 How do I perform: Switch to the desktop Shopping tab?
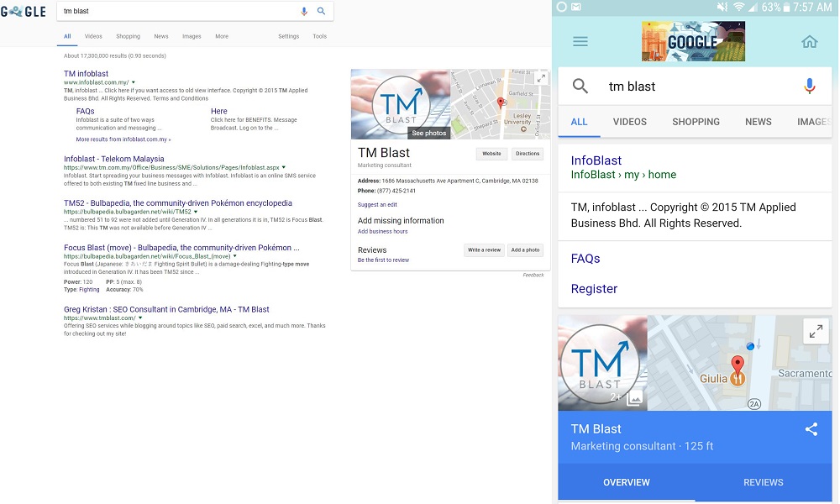pos(128,36)
